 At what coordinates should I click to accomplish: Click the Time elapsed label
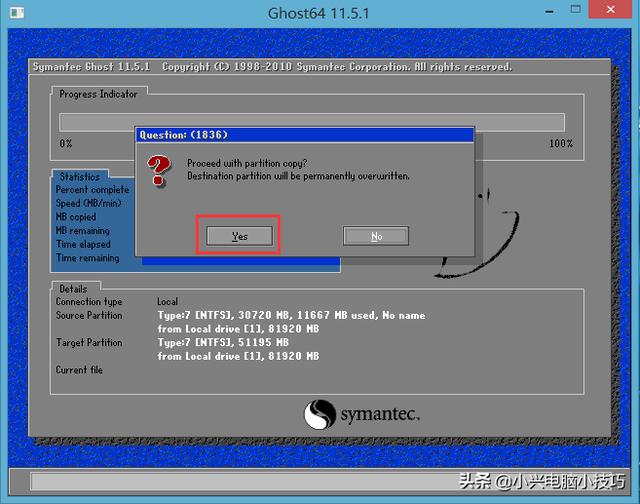83,244
